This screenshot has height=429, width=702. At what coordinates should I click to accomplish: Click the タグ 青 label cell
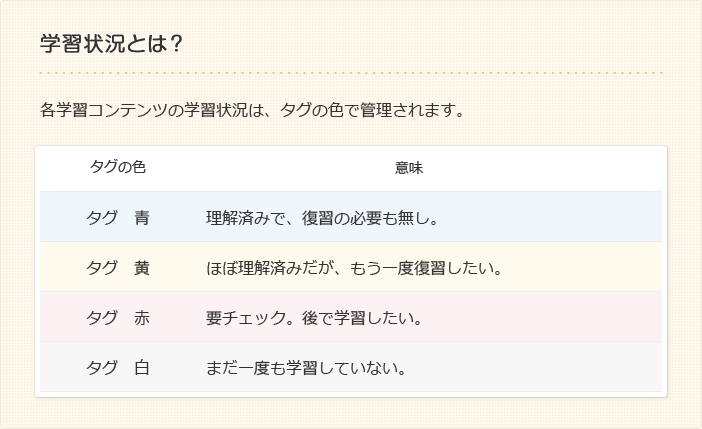118,218
